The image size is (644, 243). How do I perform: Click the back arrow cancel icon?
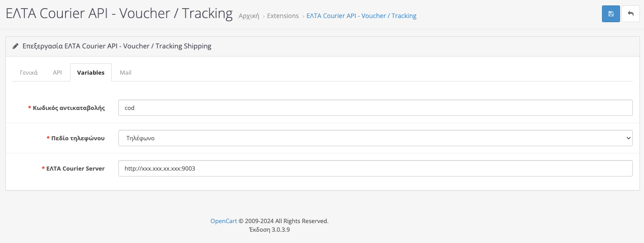(x=630, y=14)
